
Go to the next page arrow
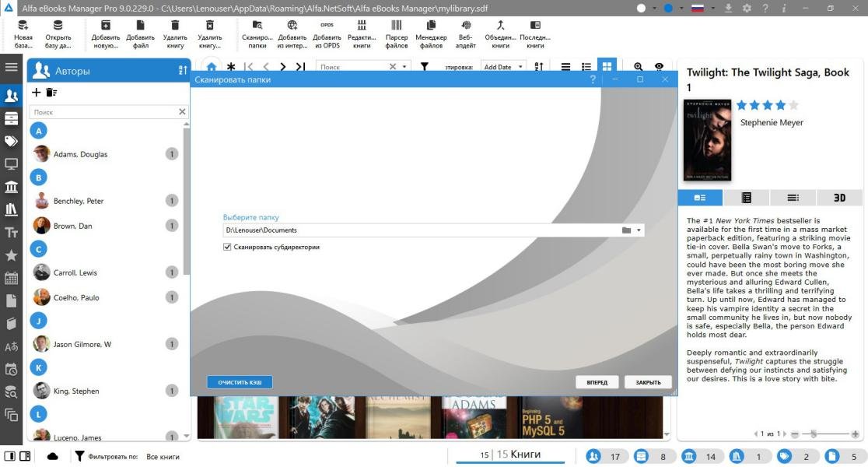[283, 66]
